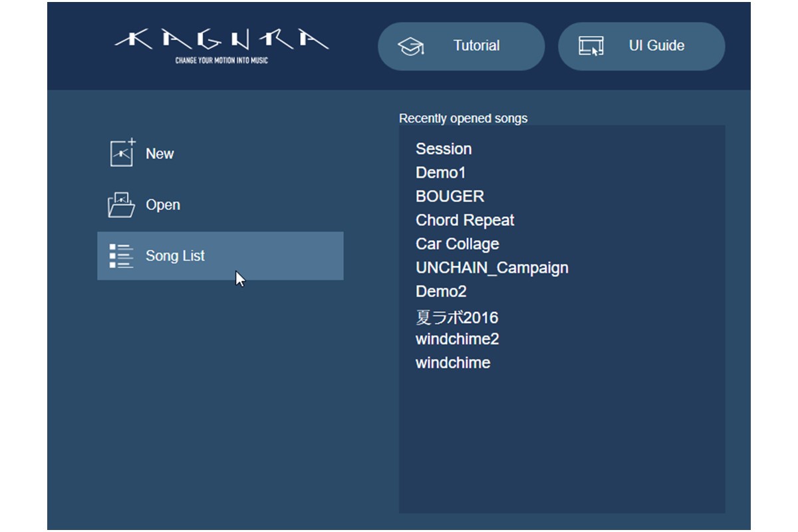Screen dimensions: 798x532
Task: Select Song List menu item
Action: tap(220, 256)
